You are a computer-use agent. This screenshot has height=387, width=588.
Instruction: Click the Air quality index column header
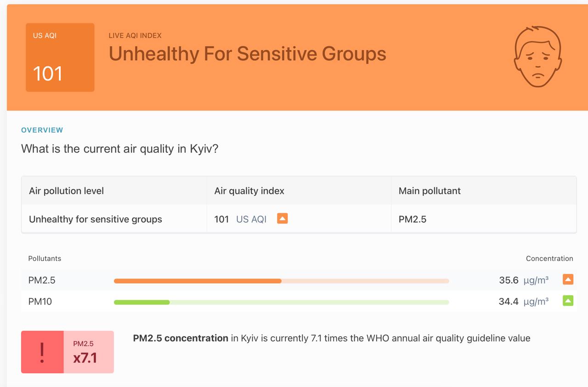pyautogui.click(x=249, y=191)
